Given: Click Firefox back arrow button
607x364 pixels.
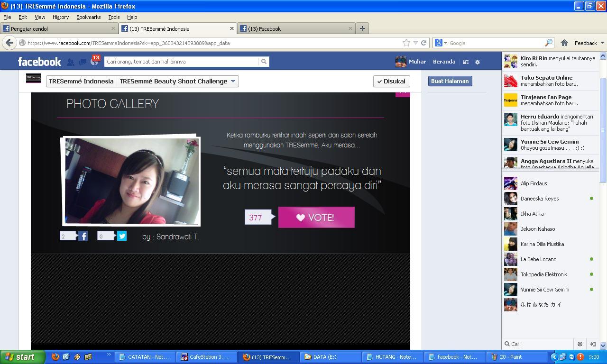Looking at the screenshot, I should [x=9, y=43].
